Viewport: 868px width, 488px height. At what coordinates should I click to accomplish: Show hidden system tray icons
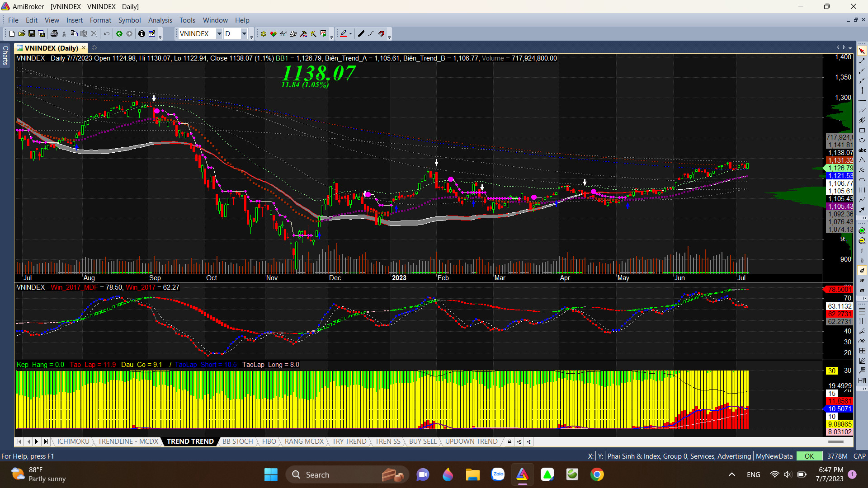732,474
